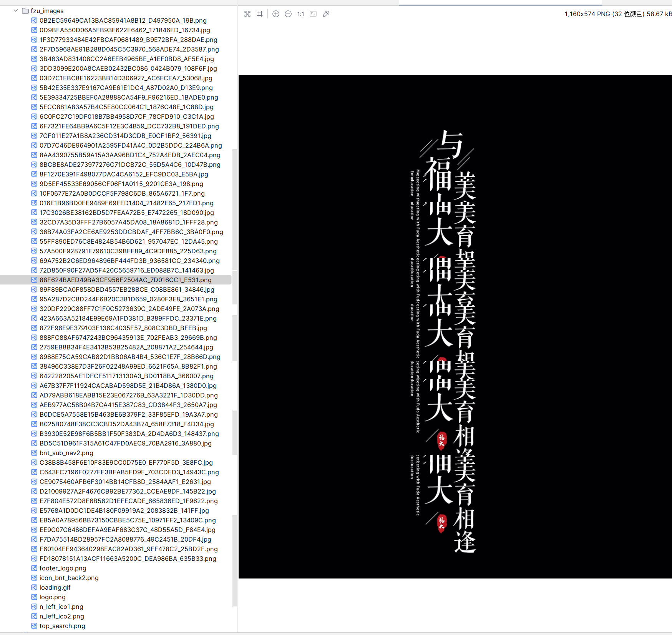Select B025B0748E38CC3CBD52DA43B74_658F7318_F4D34.jpg
The width and height of the screenshot is (672, 635).
pos(127,424)
